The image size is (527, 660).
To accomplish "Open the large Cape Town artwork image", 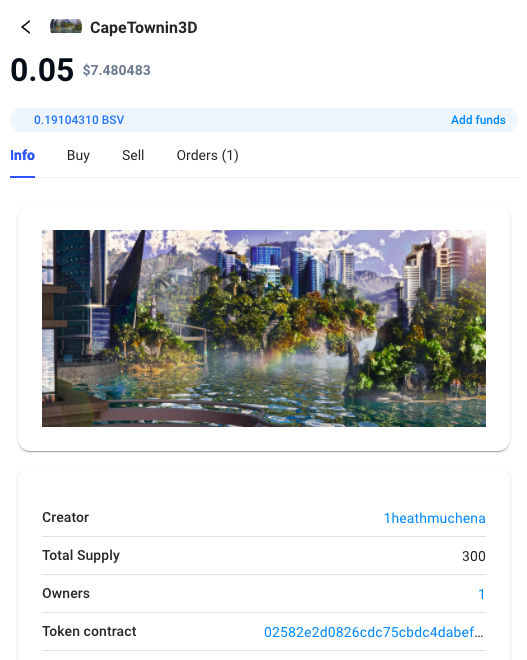I will point(264,328).
